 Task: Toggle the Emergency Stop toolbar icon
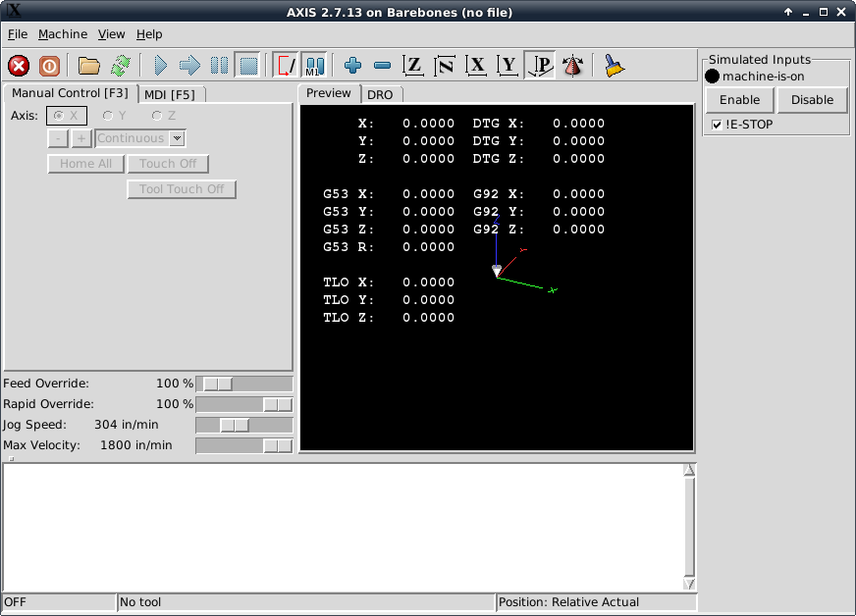[x=19, y=66]
